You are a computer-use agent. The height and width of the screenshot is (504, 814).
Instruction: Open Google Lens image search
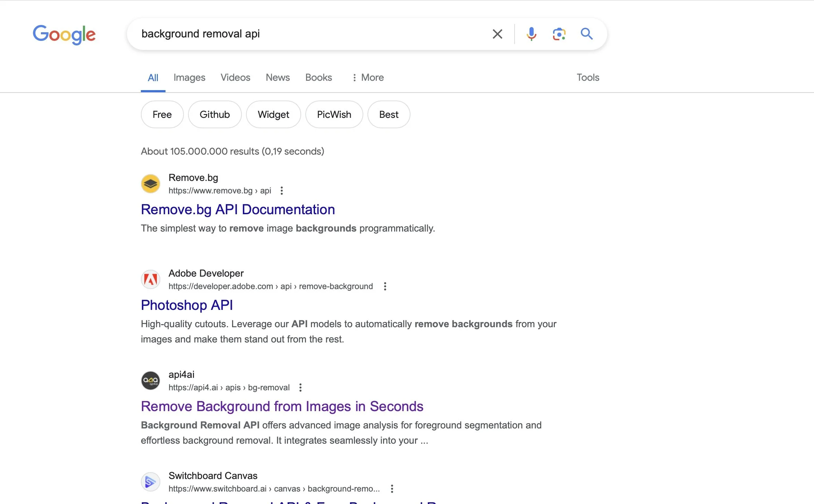[559, 34]
